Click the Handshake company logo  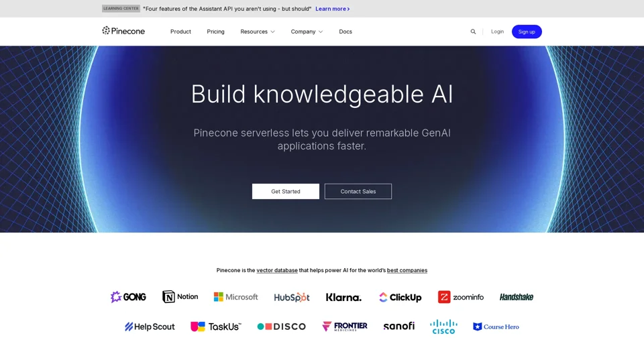pyautogui.click(x=517, y=297)
